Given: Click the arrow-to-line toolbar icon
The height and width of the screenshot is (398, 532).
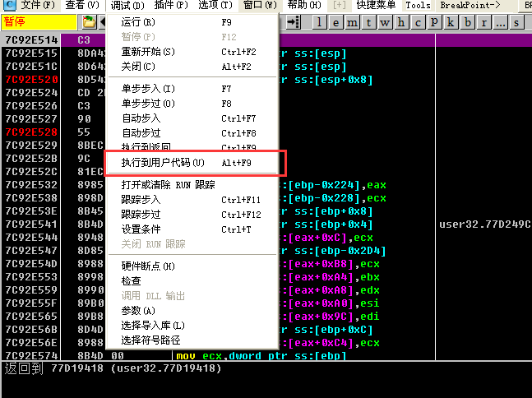Looking at the screenshot, I should pos(293,22).
